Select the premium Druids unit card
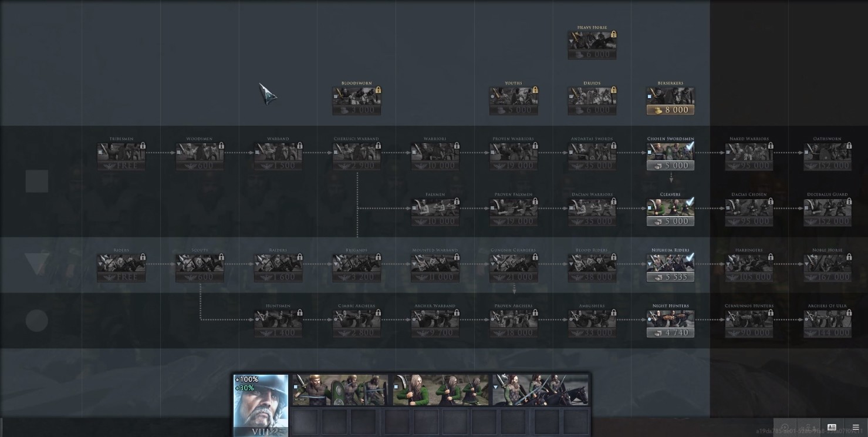 click(x=592, y=101)
